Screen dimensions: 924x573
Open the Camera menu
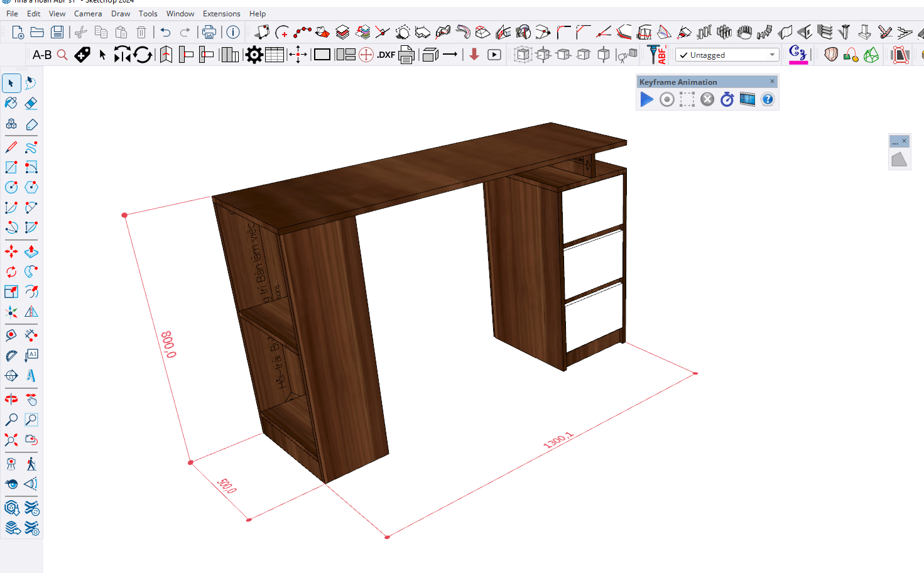(x=87, y=13)
